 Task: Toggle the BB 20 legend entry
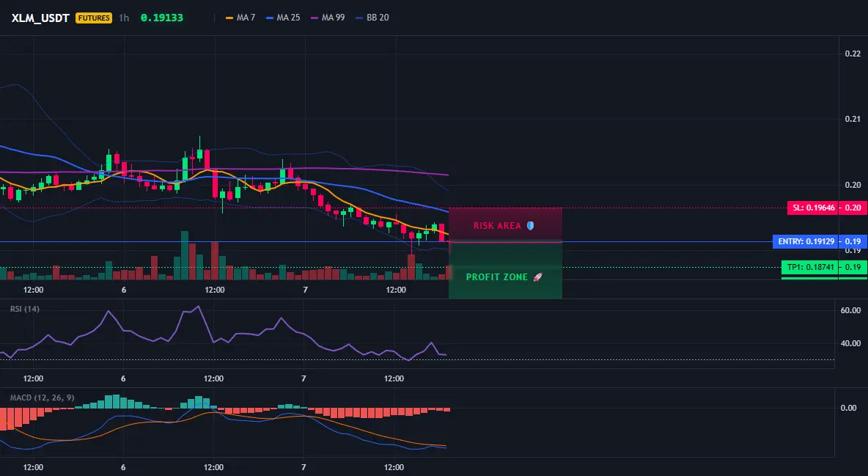click(372, 18)
